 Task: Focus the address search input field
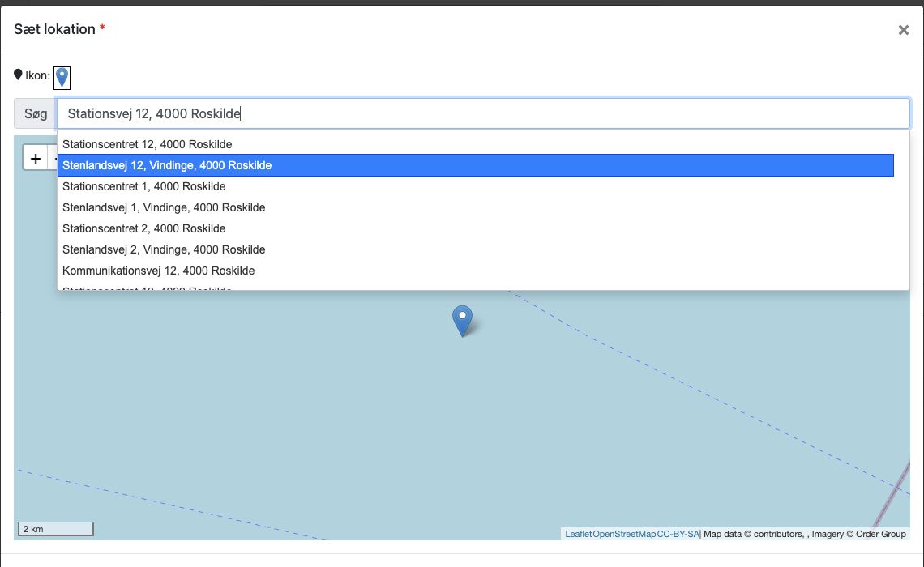click(x=483, y=113)
